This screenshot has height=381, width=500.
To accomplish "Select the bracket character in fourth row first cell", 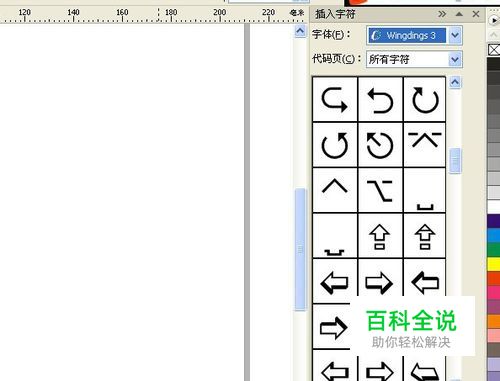I will point(335,236).
